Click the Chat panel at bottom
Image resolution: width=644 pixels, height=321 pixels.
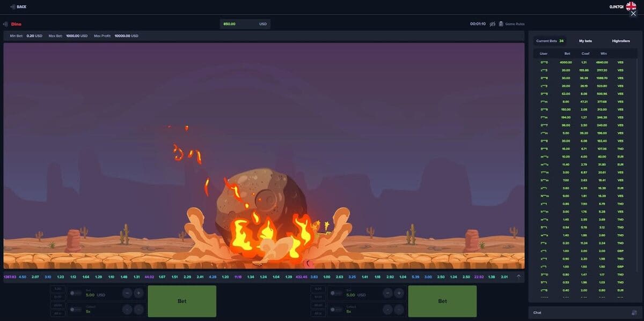(x=537, y=312)
